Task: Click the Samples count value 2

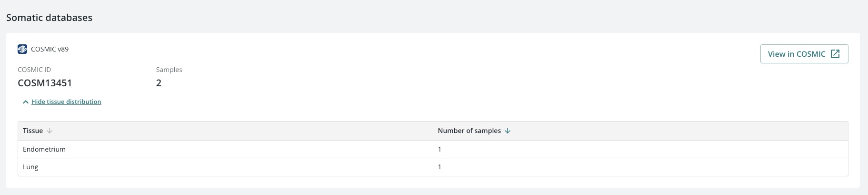Action: tap(159, 83)
